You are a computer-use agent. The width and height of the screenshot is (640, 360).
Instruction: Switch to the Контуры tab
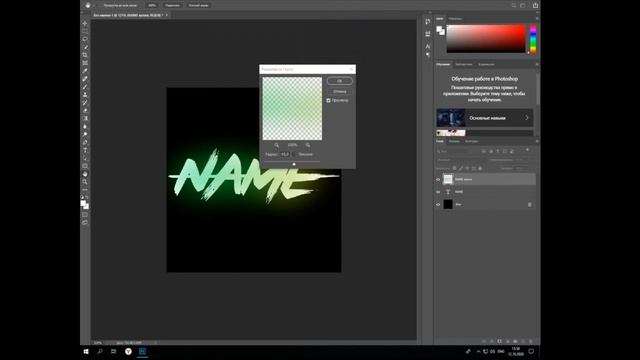click(x=471, y=141)
